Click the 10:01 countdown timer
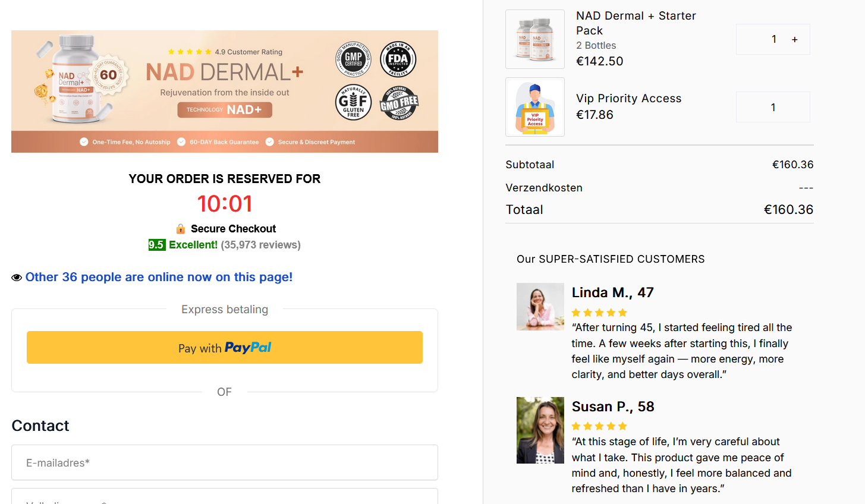Image resolution: width=865 pixels, height=504 pixels. click(225, 204)
